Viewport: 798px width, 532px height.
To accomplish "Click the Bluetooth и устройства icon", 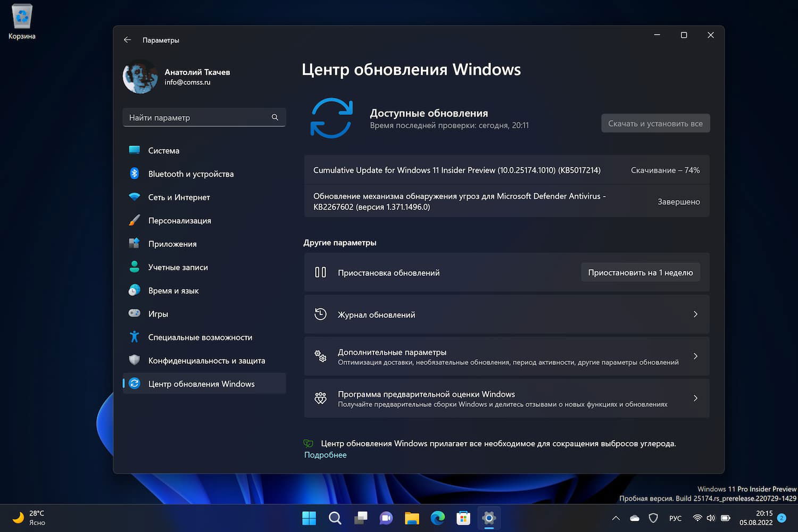I will click(135, 173).
